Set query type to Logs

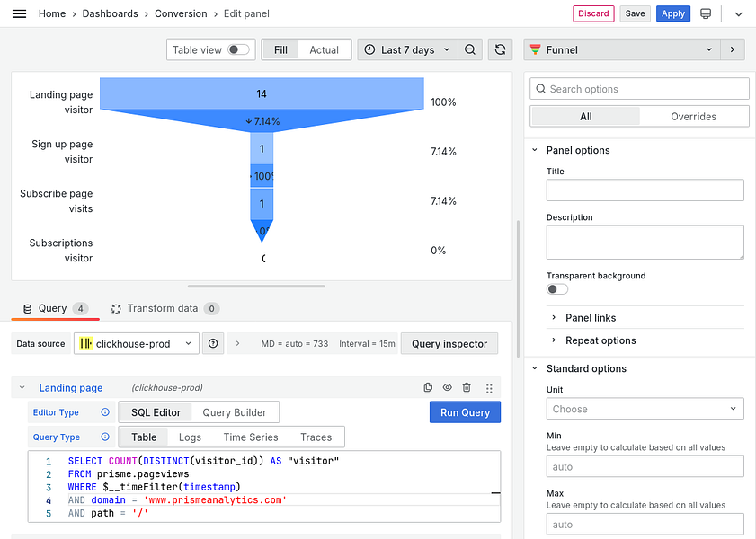pyautogui.click(x=190, y=437)
